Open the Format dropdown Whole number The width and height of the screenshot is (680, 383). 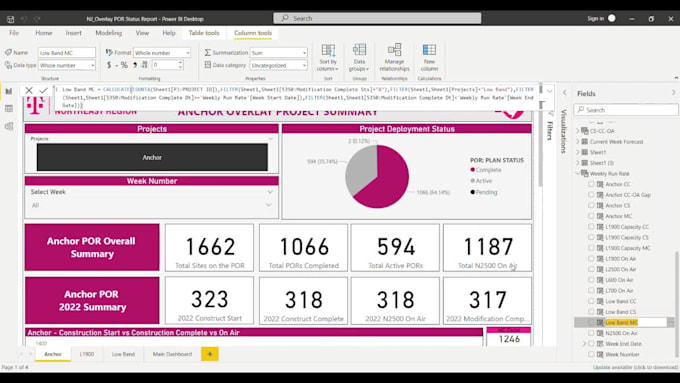(x=162, y=52)
